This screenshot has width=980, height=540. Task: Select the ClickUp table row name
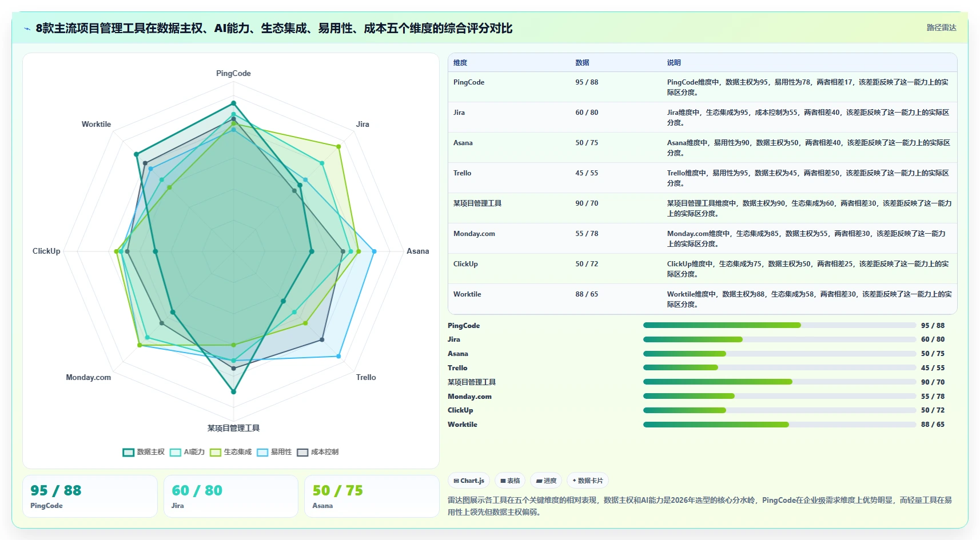465,264
